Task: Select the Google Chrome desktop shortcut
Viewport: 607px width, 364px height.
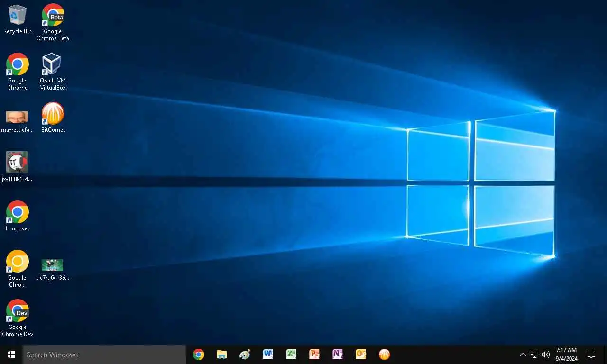Action: pyautogui.click(x=18, y=72)
